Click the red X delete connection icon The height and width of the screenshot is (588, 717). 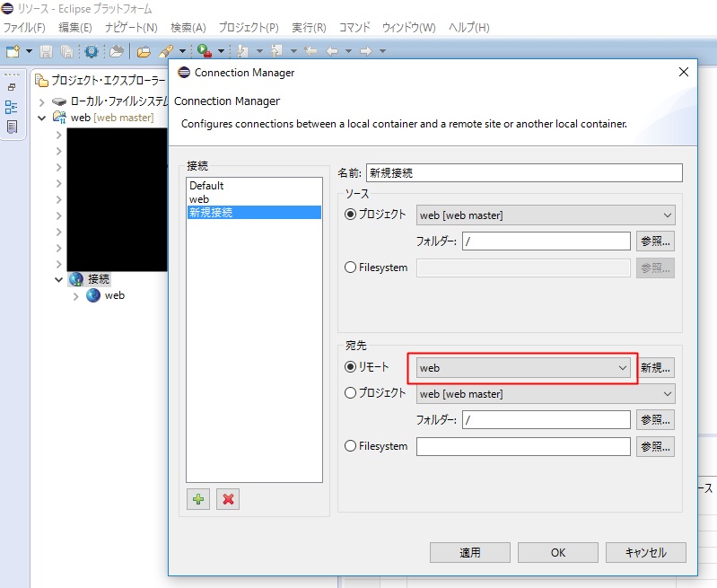[228, 499]
